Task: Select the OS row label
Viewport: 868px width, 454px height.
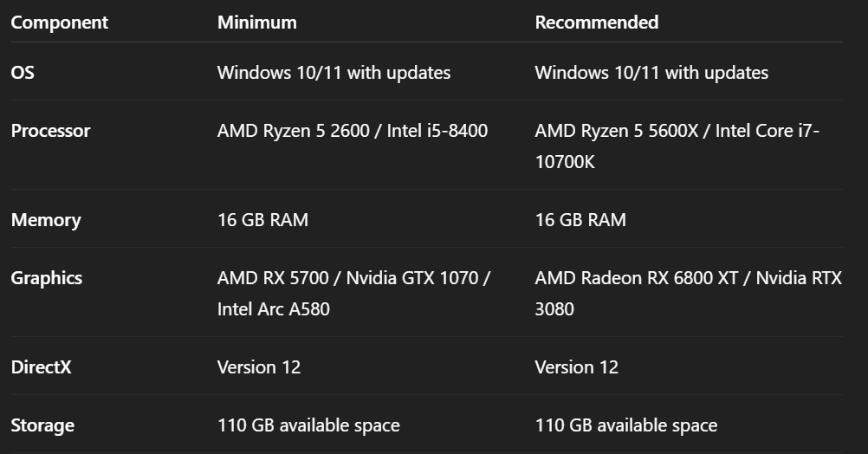Action: click(x=23, y=73)
